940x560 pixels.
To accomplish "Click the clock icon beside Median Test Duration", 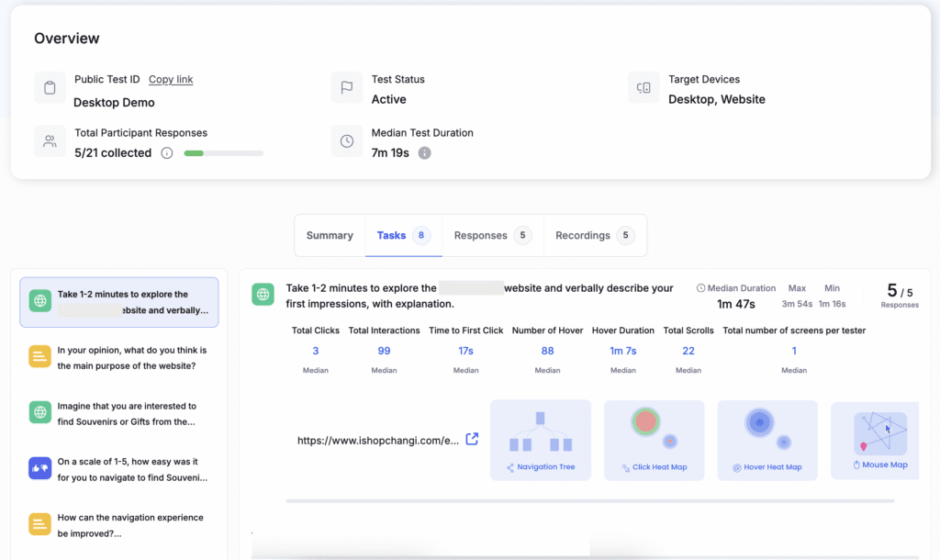I will 347,141.
